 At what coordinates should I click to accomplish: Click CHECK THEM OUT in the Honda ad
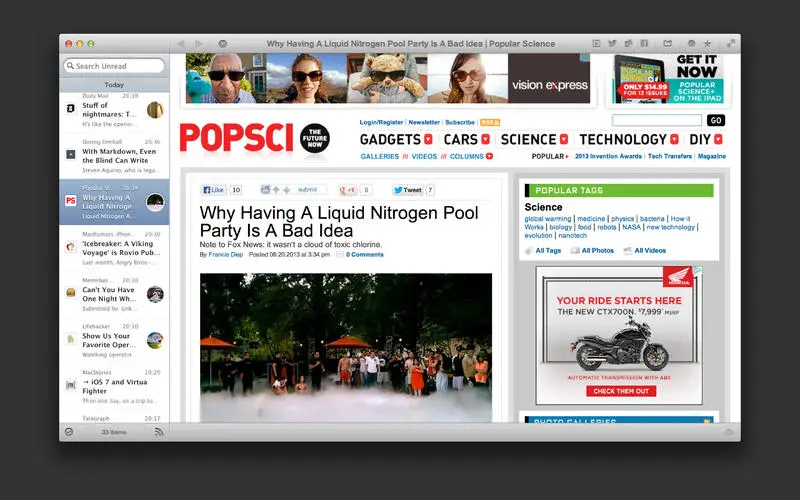click(x=621, y=391)
